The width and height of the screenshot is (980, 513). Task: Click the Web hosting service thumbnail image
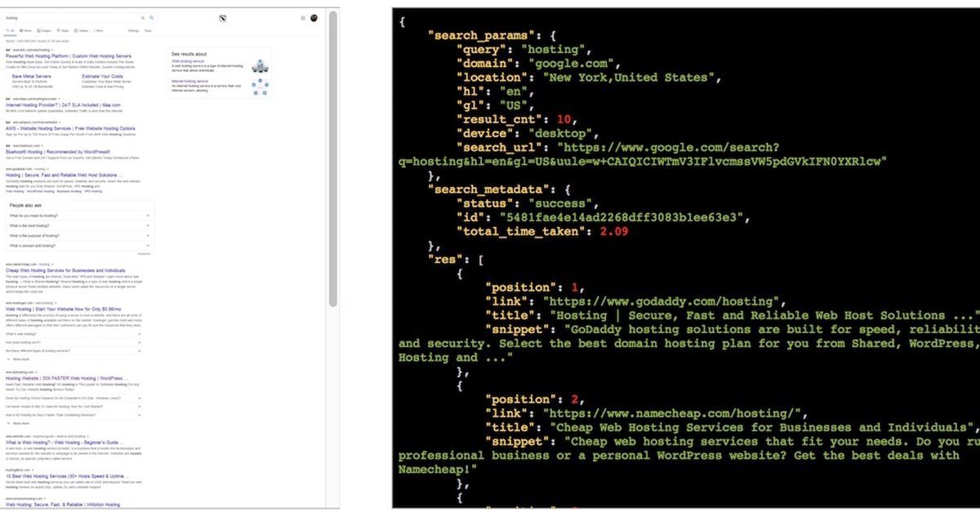coord(261,65)
